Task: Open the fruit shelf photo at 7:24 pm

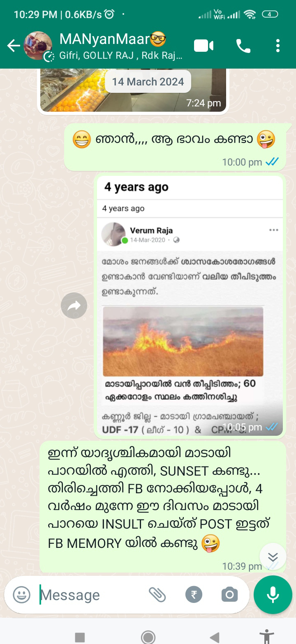Action: tap(133, 90)
